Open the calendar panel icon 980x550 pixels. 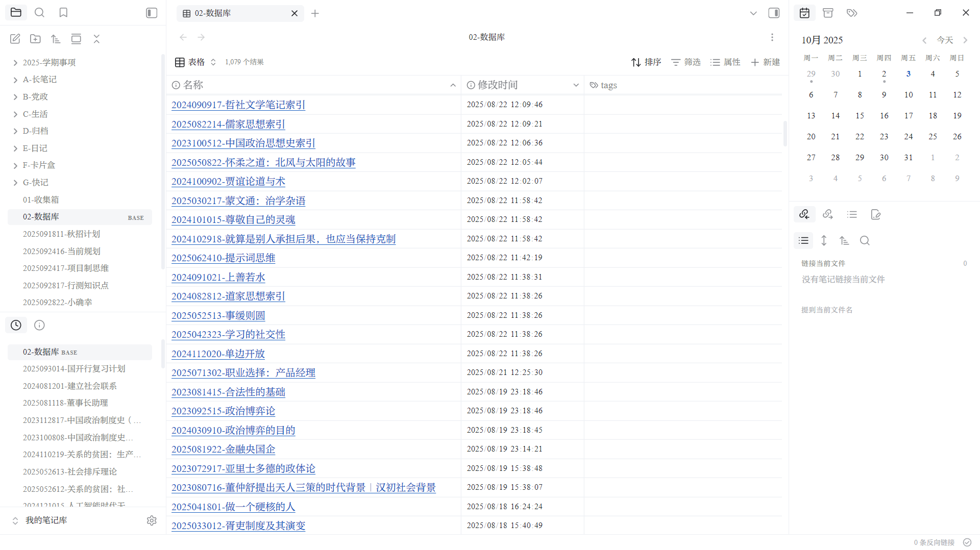[x=804, y=13]
